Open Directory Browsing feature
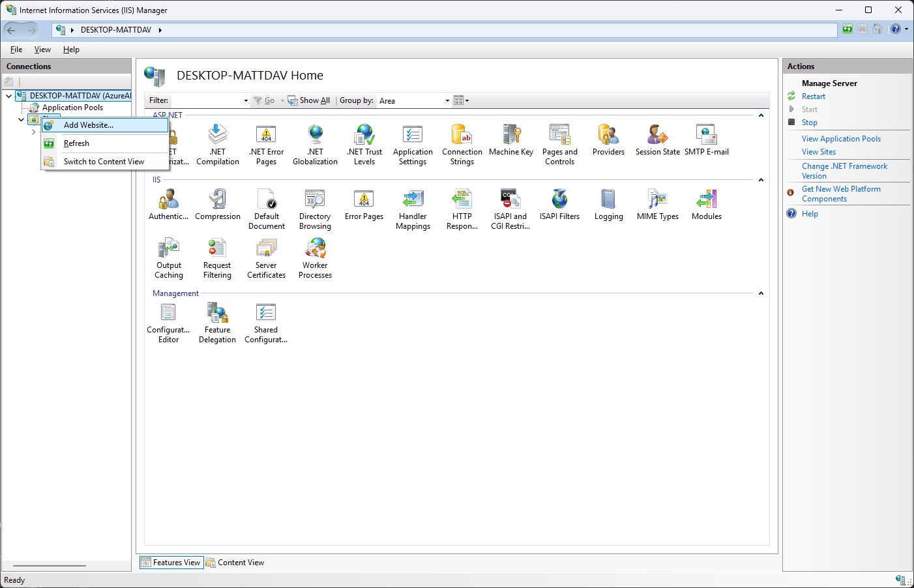Image resolution: width=914 pixels, height=588 pixels. pos(315,209)
